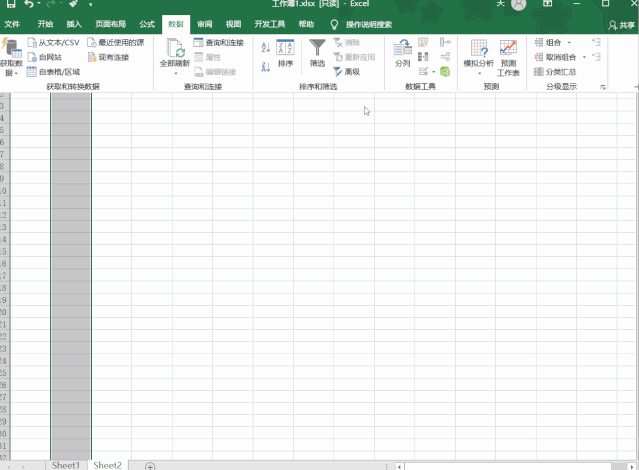Click the Flash Fill icon in 数据工具
This screenshot has height=470, width=639.
coord(423,42)
